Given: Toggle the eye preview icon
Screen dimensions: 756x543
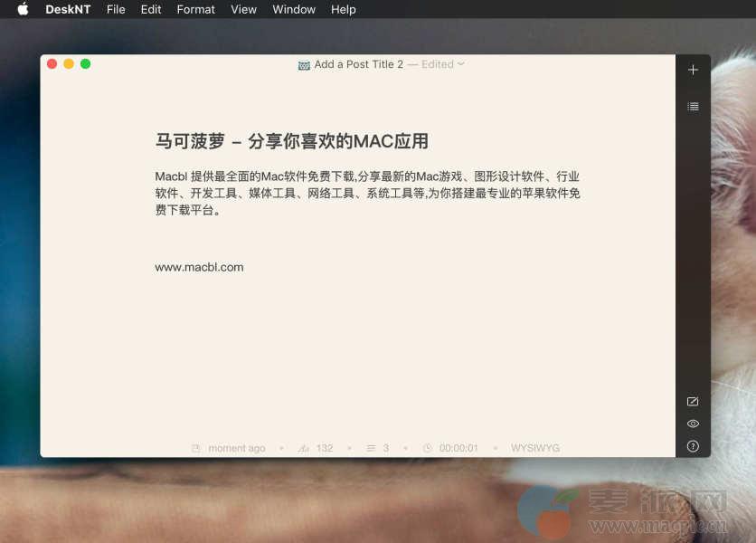Looking at the screenshot, I should (x=693, y=424).
